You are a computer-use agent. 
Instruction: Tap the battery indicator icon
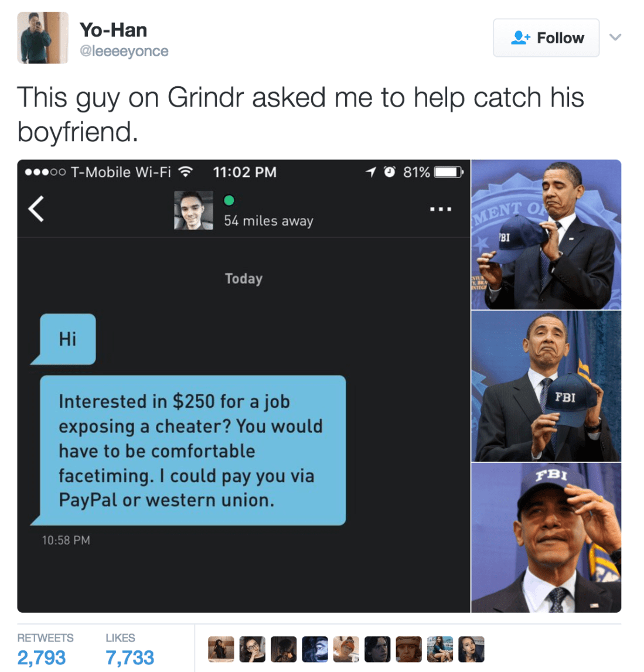click(x=448, y=172)
